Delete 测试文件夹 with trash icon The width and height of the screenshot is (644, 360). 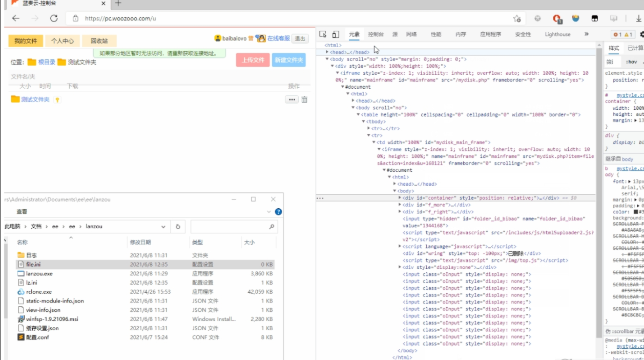304,99
